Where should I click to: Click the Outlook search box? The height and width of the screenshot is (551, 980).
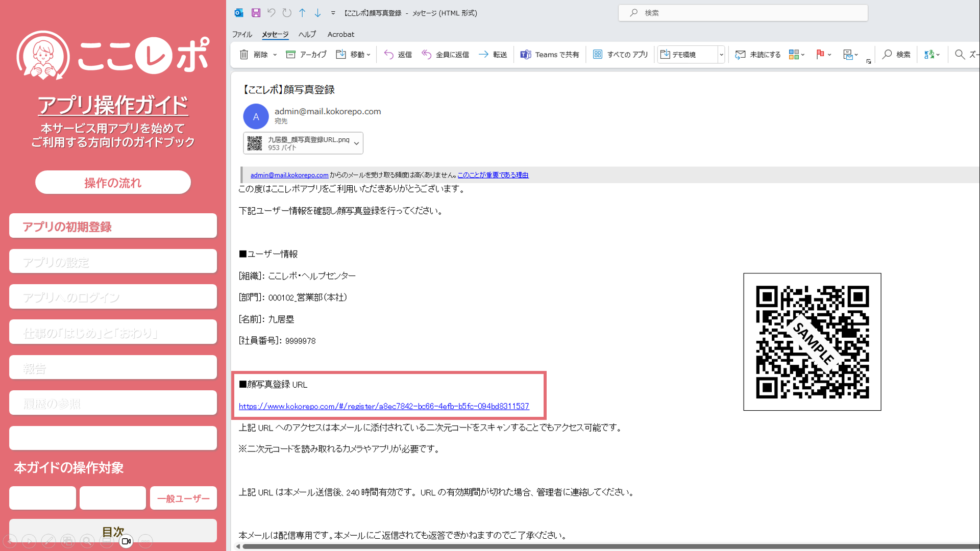pos(743,13)
